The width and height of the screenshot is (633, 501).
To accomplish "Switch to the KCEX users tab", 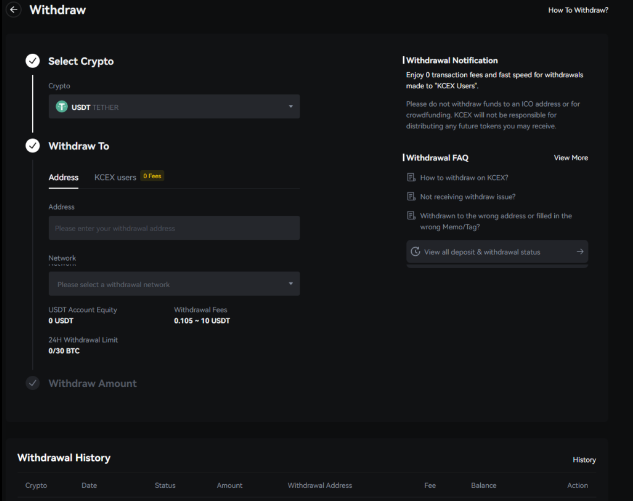I will coord(115,177).
